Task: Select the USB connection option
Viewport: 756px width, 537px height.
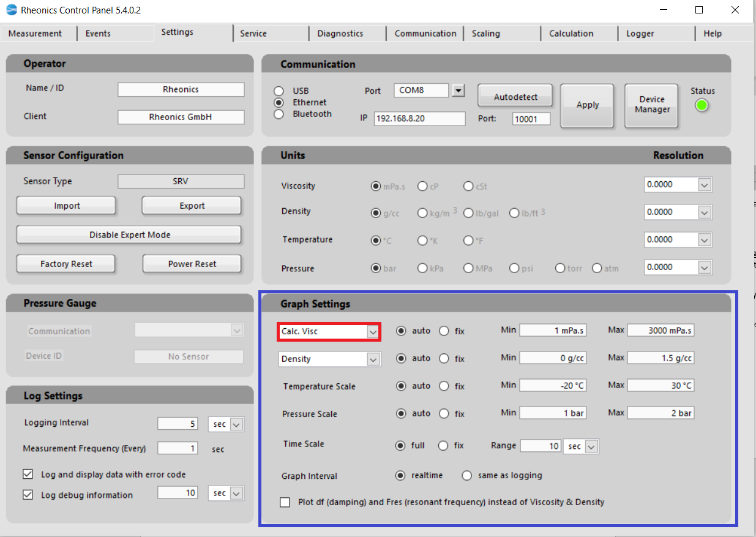Action: [279, 91]
